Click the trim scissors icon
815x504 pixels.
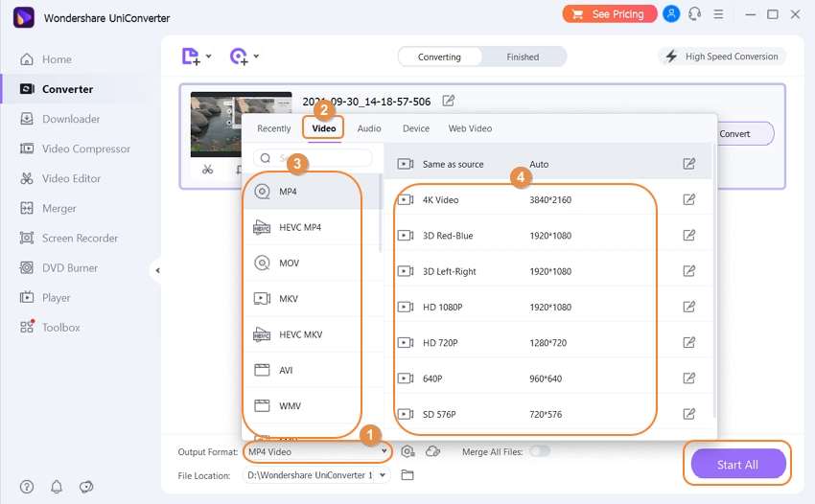[x=207, y=170]
